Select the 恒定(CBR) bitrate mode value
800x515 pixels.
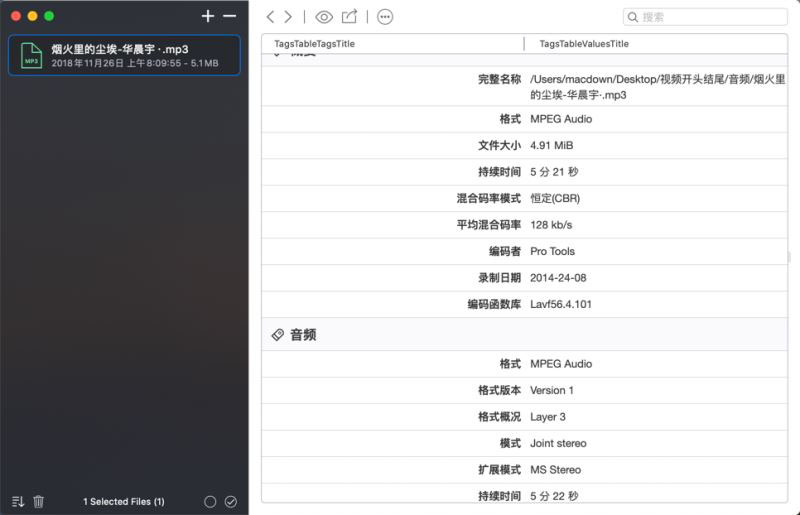pyautogui.click(x=555, y=199)
